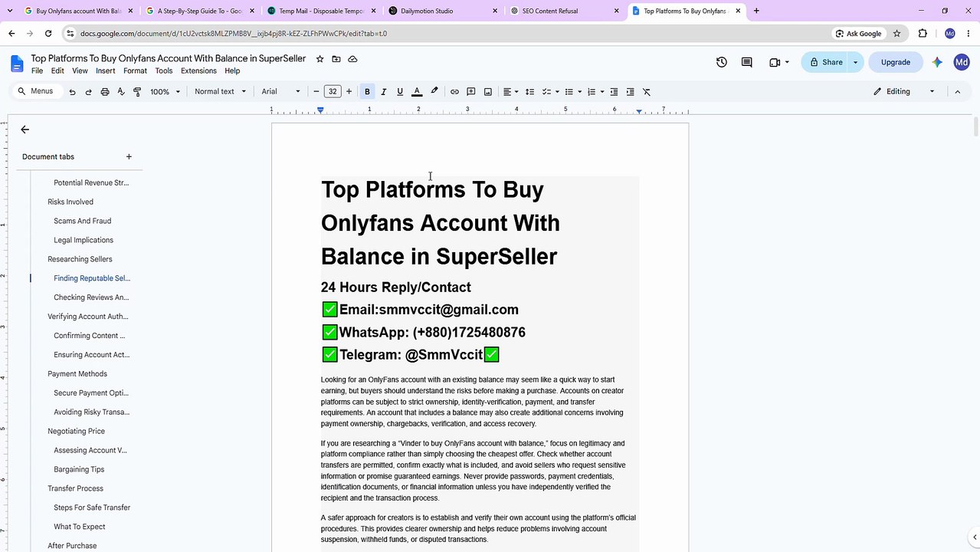View cloud document status icon
Viewport: 980px width, 552px height.
(352, 59)
